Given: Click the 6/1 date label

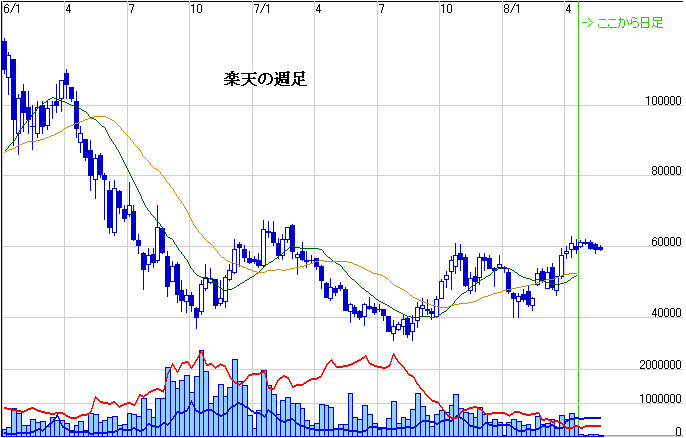Looking at the screenshot, I should pyautogui.click(x=12, y=9).
